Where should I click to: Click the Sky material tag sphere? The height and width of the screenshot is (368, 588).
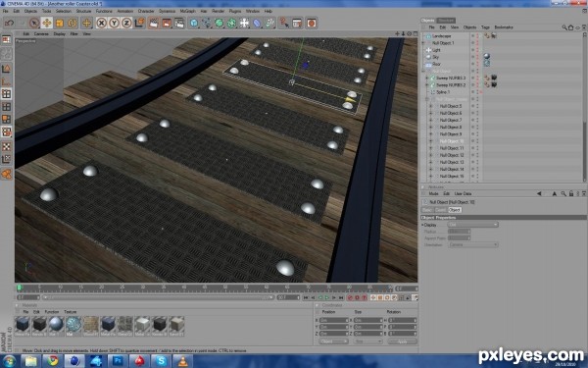(x=487, y=56)
